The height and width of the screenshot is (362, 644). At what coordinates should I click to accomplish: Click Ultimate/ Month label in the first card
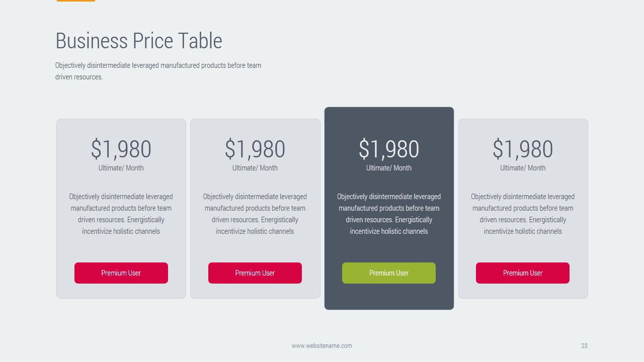click(121, 168)
